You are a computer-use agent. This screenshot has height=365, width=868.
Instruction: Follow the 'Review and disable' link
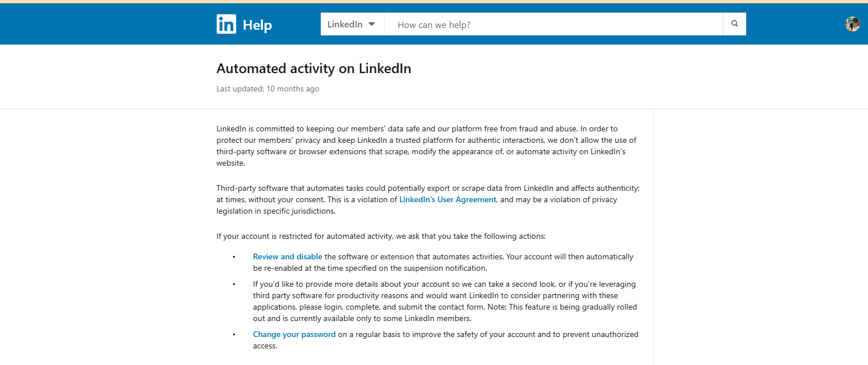pyautogui.click(x=288, y=256)
